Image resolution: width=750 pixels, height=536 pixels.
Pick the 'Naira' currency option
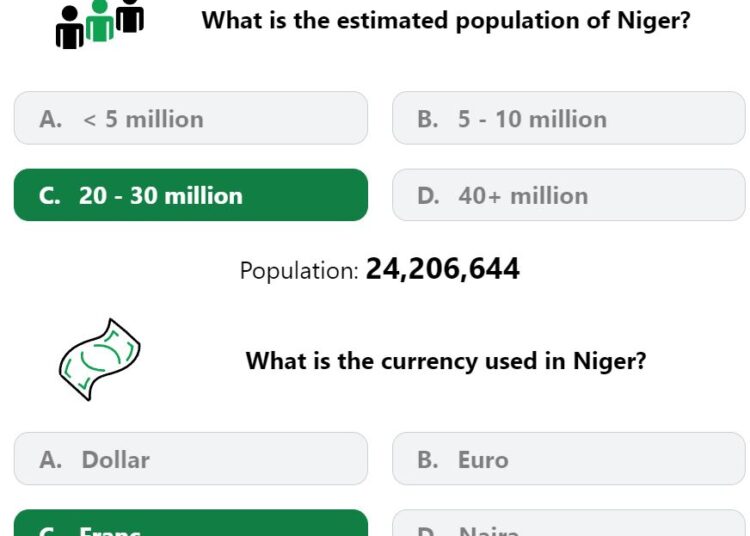tap(569, 523)
